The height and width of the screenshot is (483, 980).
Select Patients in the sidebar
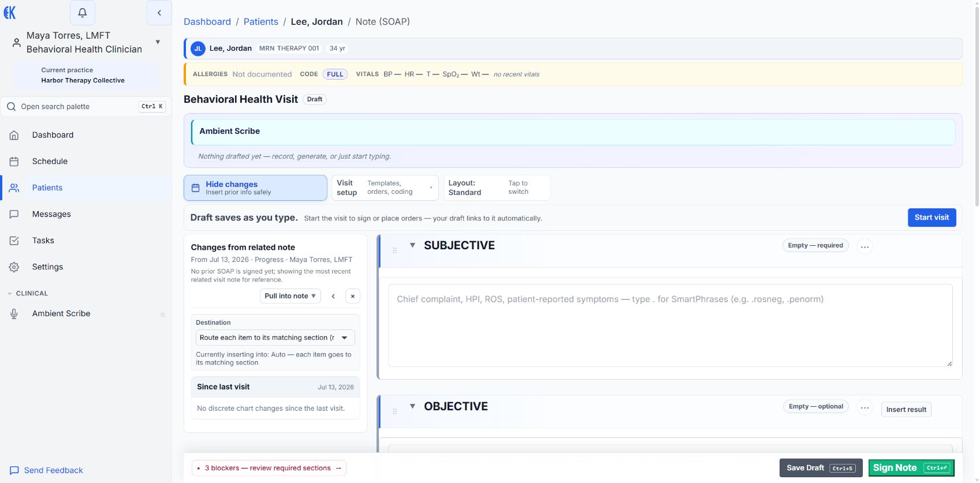86,188
